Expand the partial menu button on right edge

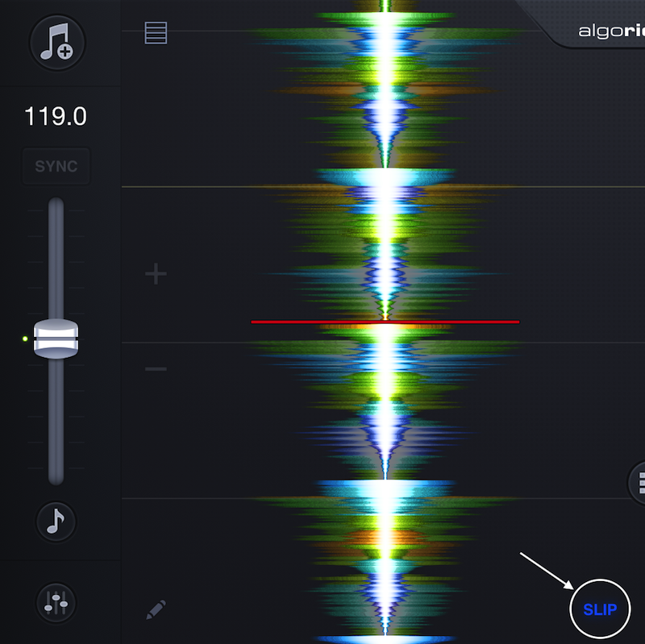coord(638,483)
